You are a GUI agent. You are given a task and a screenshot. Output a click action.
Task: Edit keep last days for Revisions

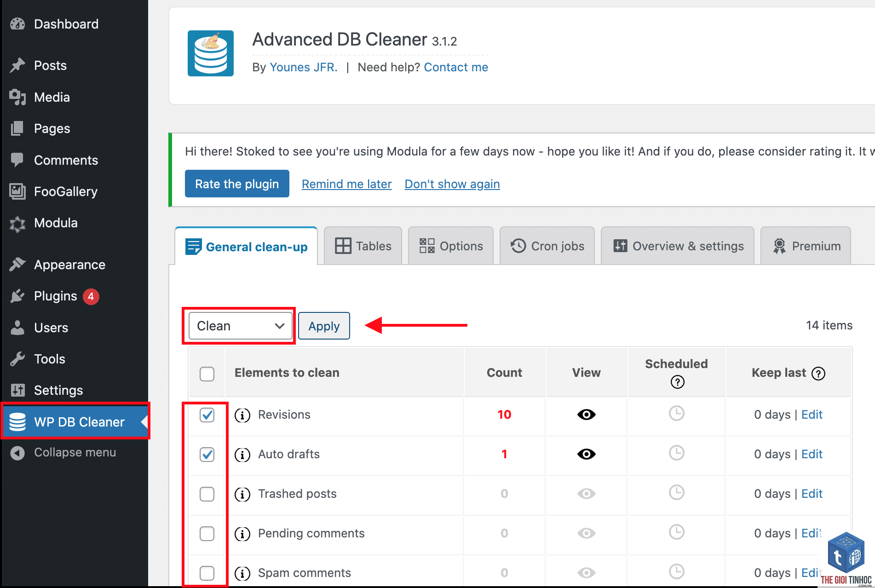tap(812, 415)
